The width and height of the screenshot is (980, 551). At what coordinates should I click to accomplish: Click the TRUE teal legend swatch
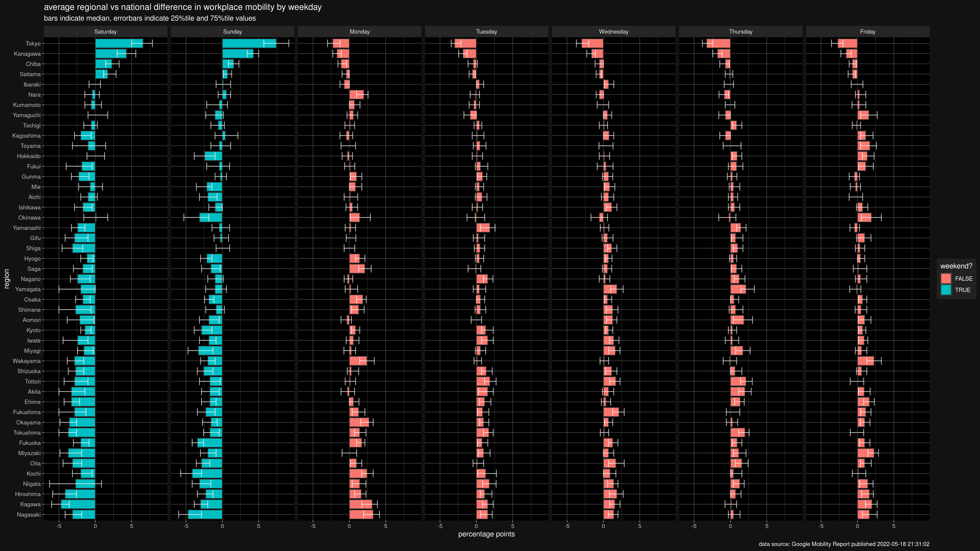[946, 290]
